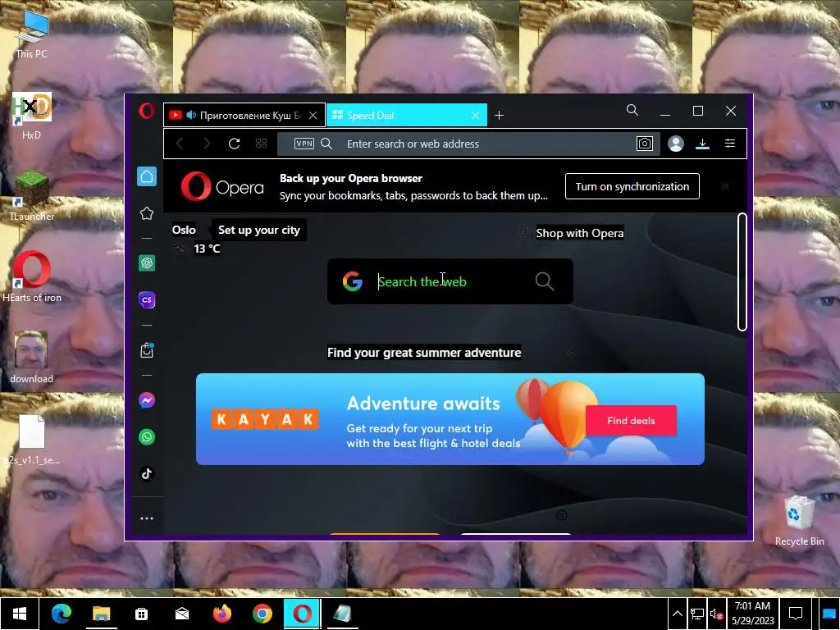Open the Kayak logo in the banner

point(265,419)
